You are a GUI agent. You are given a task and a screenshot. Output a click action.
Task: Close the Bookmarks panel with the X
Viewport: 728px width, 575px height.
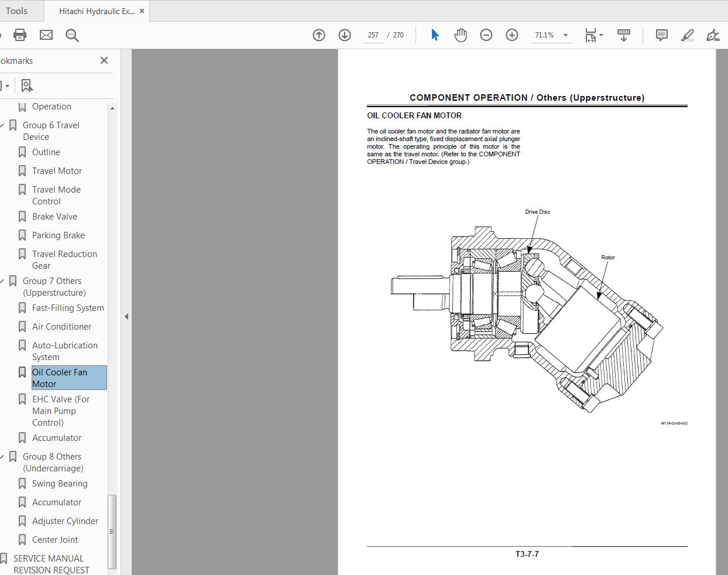[104, 60]
